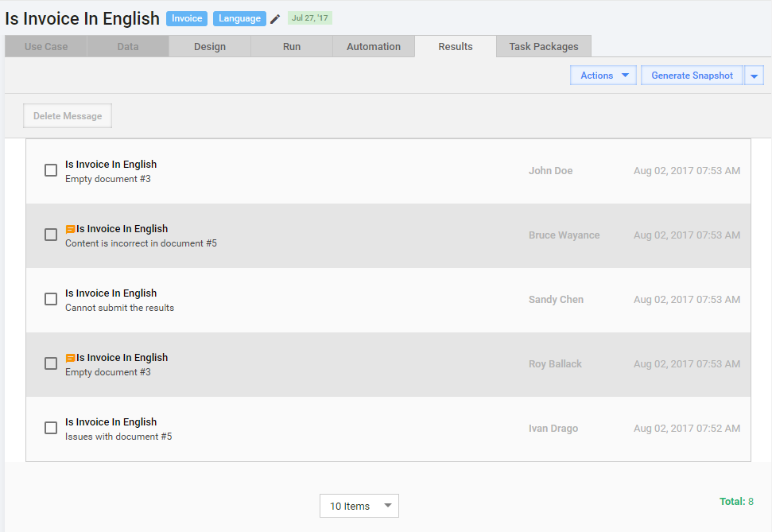The width and height of the screenshot is (772, 532).
Task: Click sender name Roy Ballack
Action: 555,364
